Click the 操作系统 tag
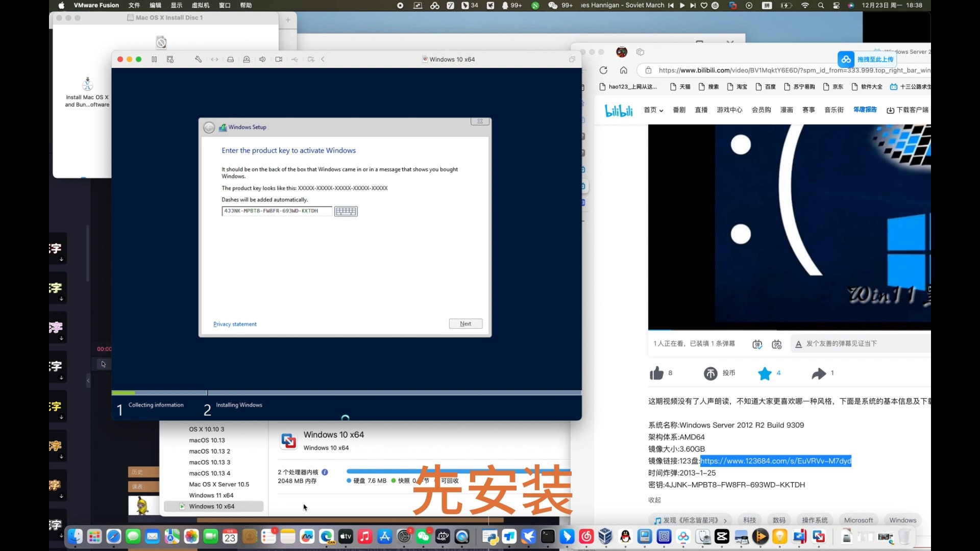Viewport: 980px width, 551px height. pyautogui.click(x=815, y=520)
